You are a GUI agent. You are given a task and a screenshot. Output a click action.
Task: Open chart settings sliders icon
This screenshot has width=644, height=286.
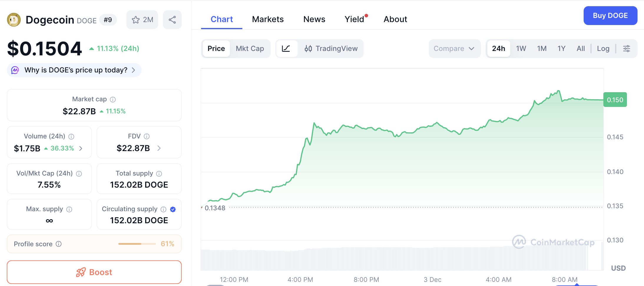627,49
